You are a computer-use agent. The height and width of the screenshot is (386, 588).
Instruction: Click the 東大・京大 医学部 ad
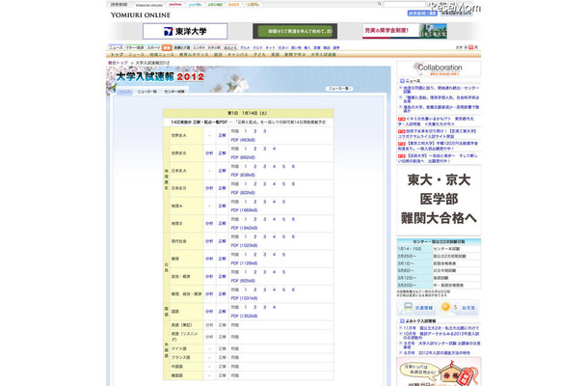tap(439, 200)
